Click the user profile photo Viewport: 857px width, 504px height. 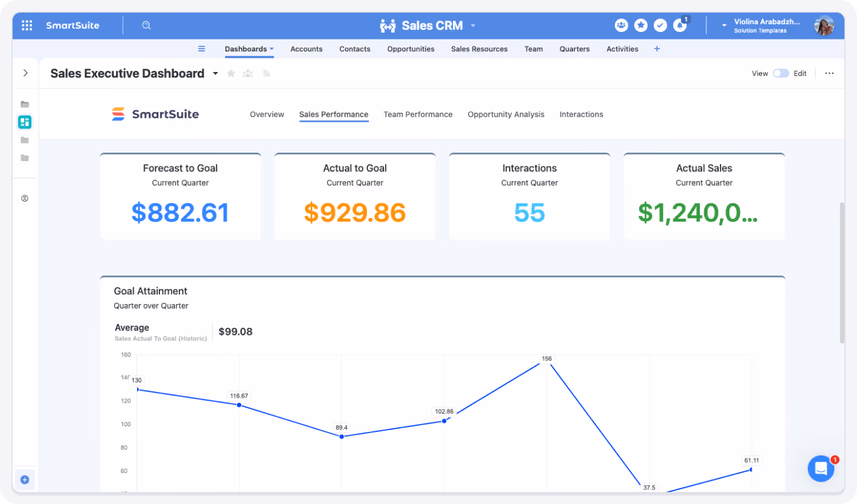tap(824, 26)
